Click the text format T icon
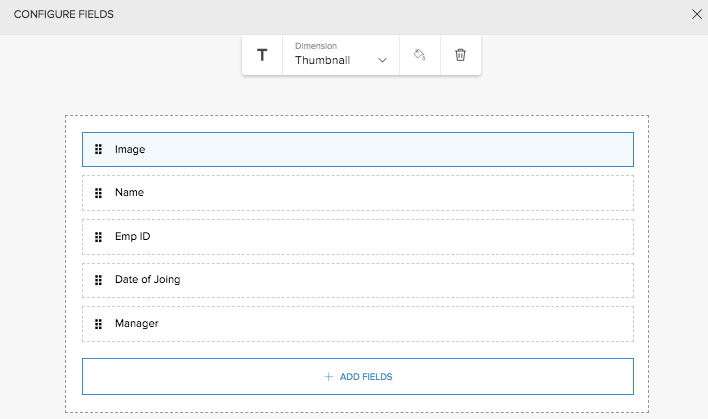The image size is (708, 419). coord(262,55)
